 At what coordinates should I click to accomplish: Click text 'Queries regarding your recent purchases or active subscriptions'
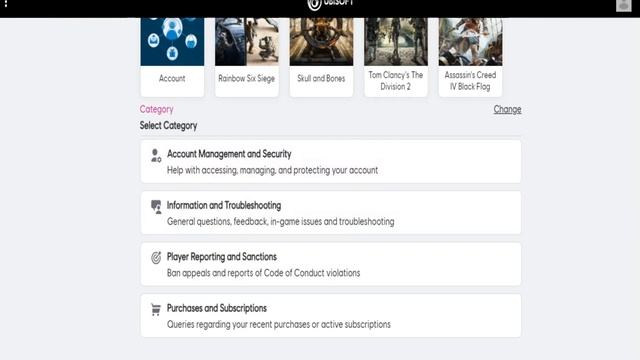(279, 324)
